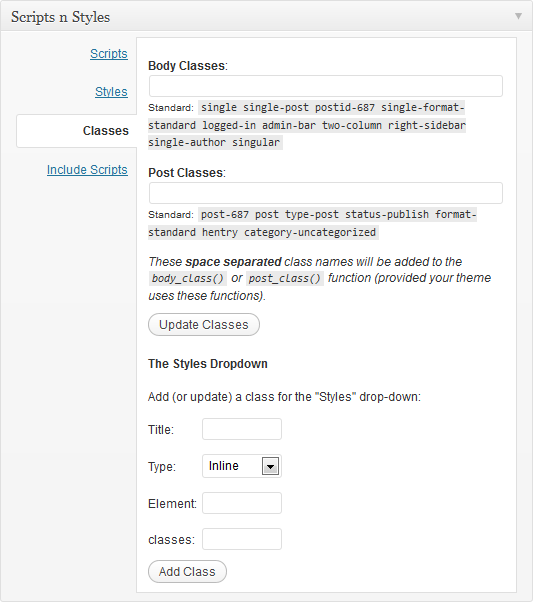Collapse the Scripts n Styles panel arrow
The image size is (533, 602).
point(518,16)
